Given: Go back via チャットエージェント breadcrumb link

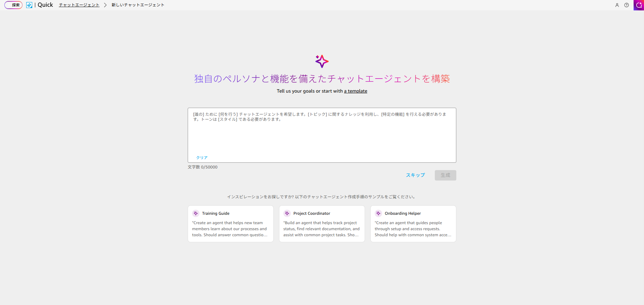Looking at the screenshot, I should pyautogui.click(x=79, y=5).
